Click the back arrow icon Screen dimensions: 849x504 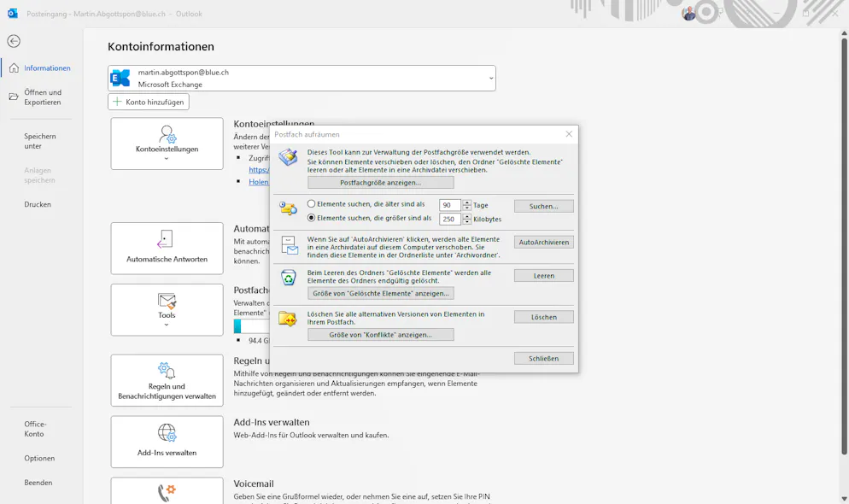[14, 41]
